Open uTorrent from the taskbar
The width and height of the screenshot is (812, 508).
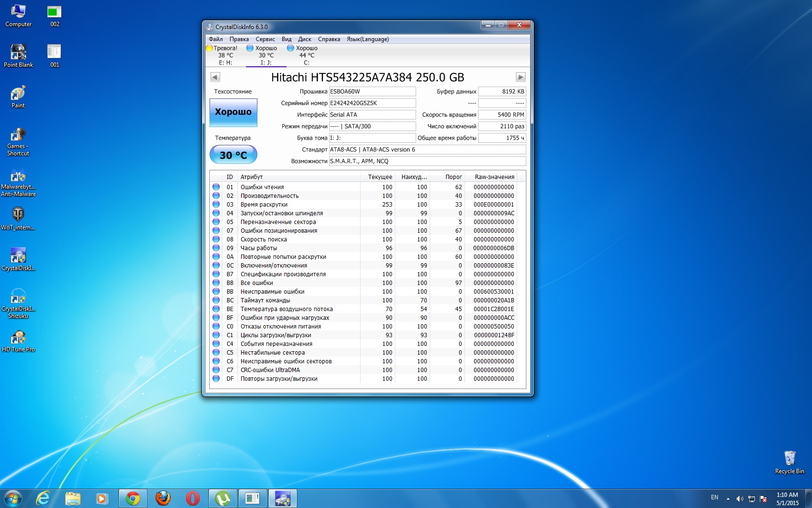(222, 498)
